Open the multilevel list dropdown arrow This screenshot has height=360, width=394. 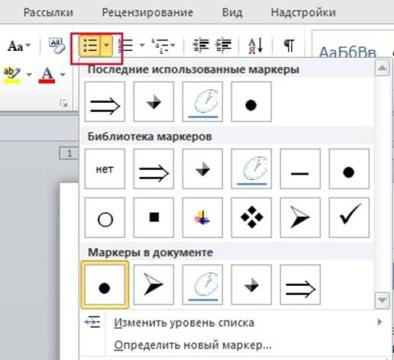tap(173, 45)
